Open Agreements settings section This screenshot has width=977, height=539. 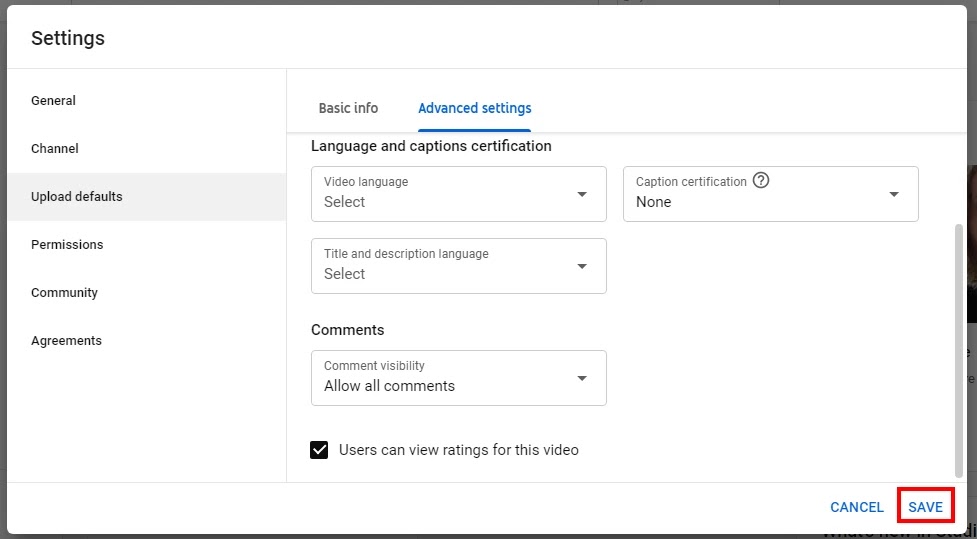67,341
